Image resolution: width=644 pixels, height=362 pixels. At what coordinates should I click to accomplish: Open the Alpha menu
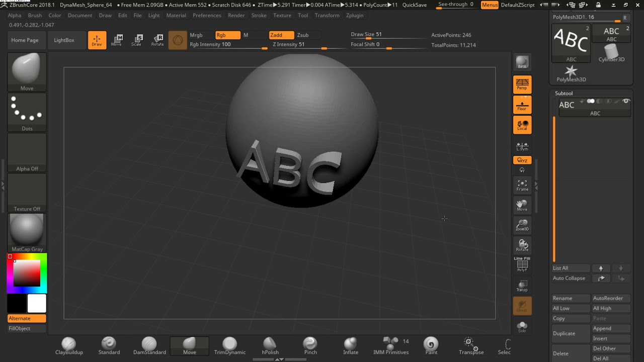coord(15,16)
